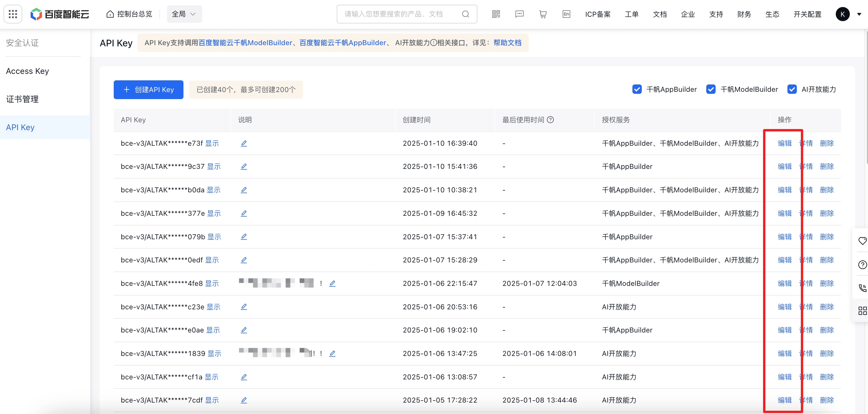Edit description pencil for key e0ae

pyautogui.click(x=244, y=330)
